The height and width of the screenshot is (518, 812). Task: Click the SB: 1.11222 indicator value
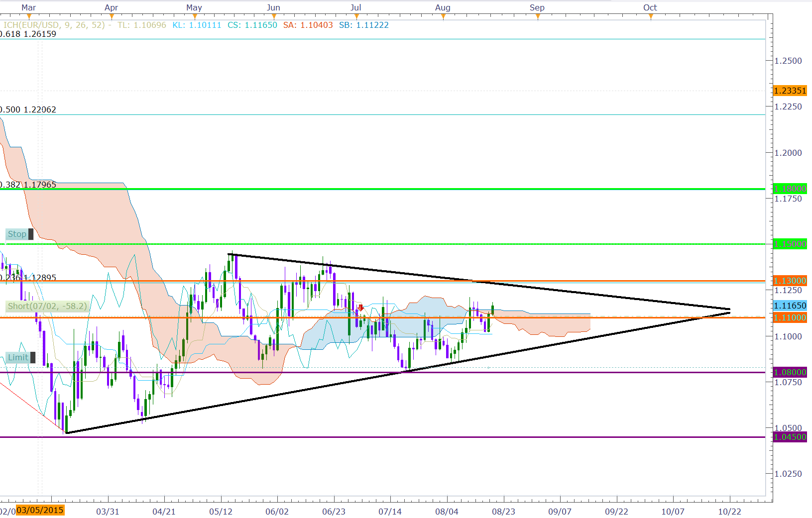pos(364,25)
